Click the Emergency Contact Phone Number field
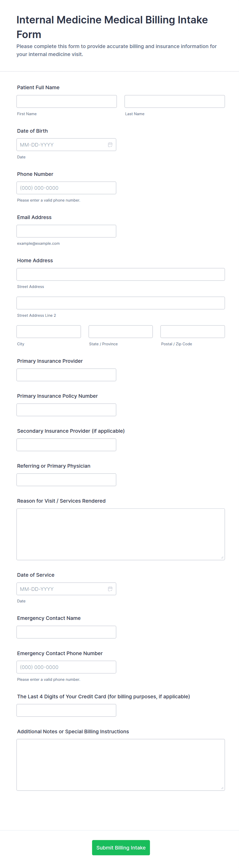This screenshot has height=868, width=239. (66, 667)
